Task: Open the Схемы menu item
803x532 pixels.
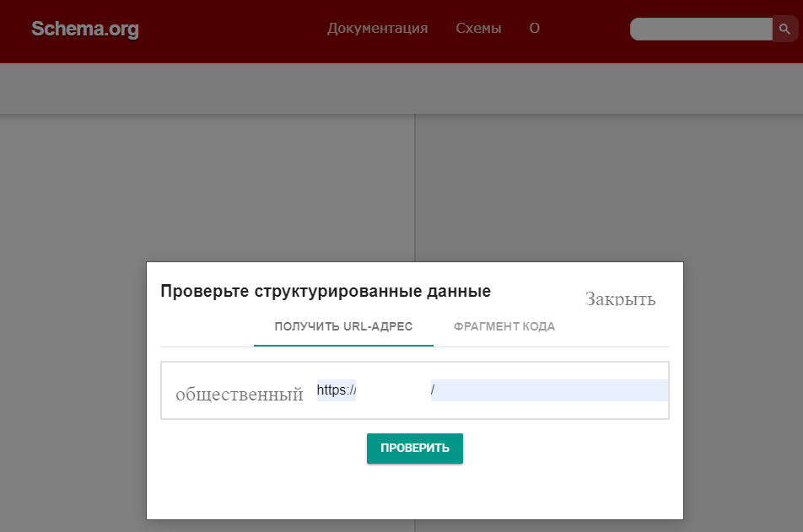Action: click(x=478, y=29)
